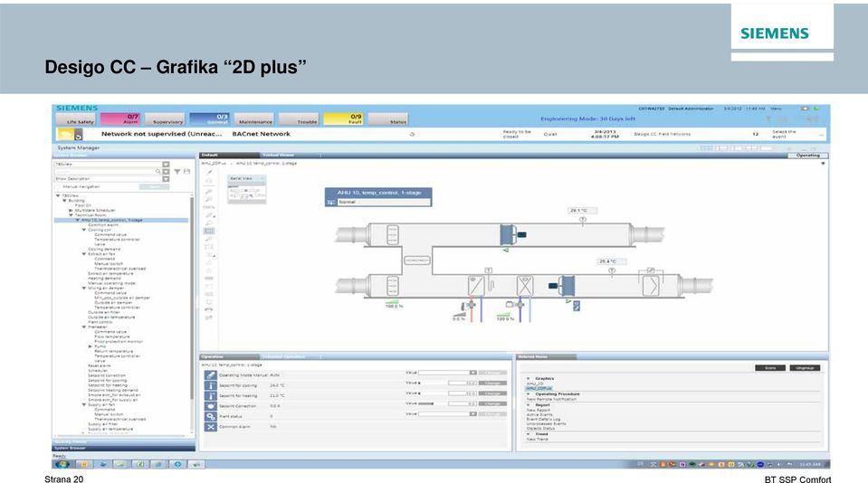The width and height of the screenshot is (868, 483).
Task: Collapse the Report group in Related Items
Action: tap(528, 405)
